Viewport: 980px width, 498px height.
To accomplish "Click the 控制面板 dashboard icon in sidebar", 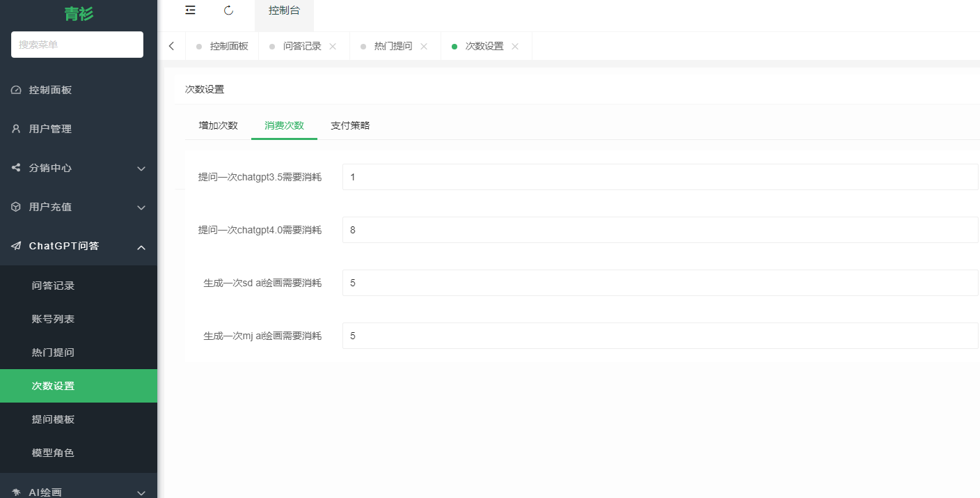I will [x=16, y=90].
